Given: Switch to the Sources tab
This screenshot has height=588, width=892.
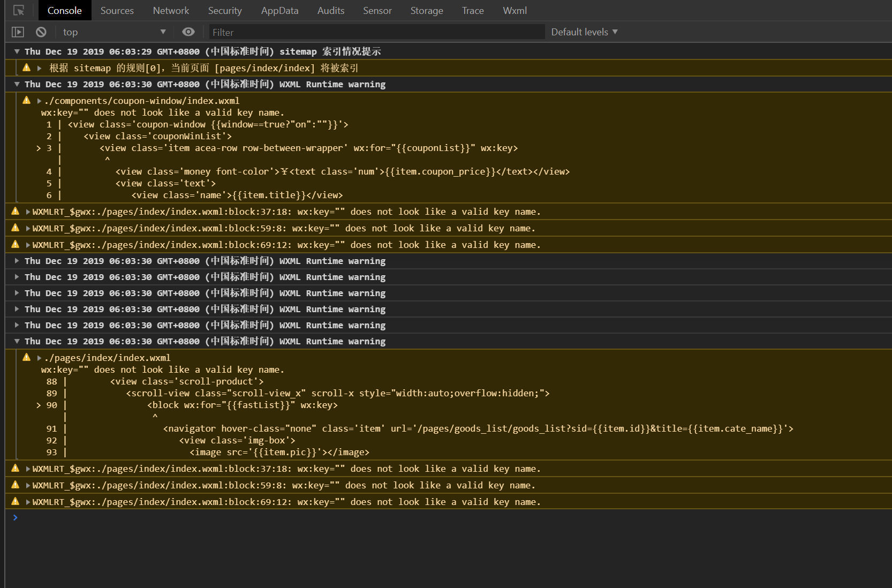Looking at the screenshot, I should (x=117, y=10).
